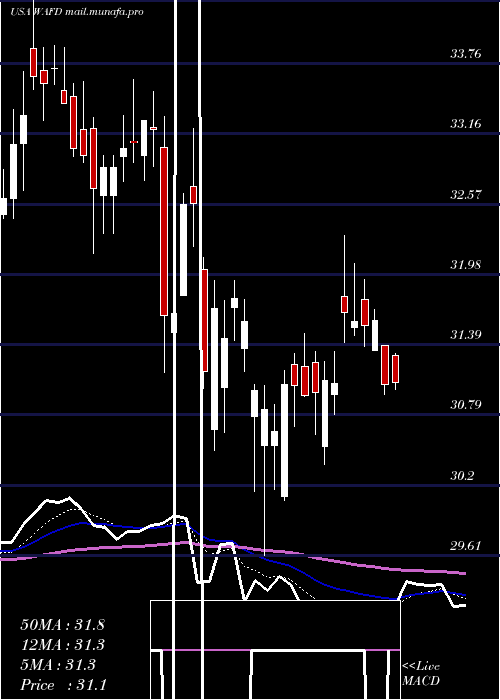Click the 30.2 price axis label
Image resolution: width=500 pixels, height=700 pixels.
(x=462, y=476)
